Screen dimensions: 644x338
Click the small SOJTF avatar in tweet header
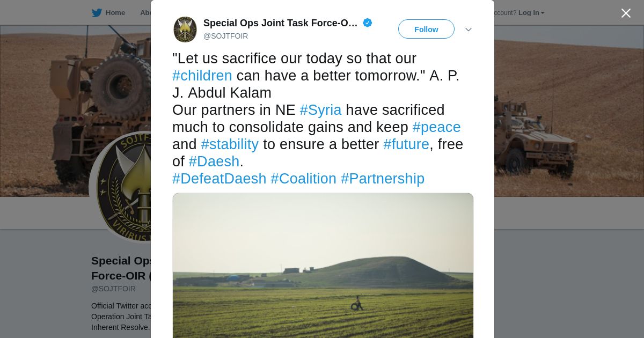click(185, 30)
